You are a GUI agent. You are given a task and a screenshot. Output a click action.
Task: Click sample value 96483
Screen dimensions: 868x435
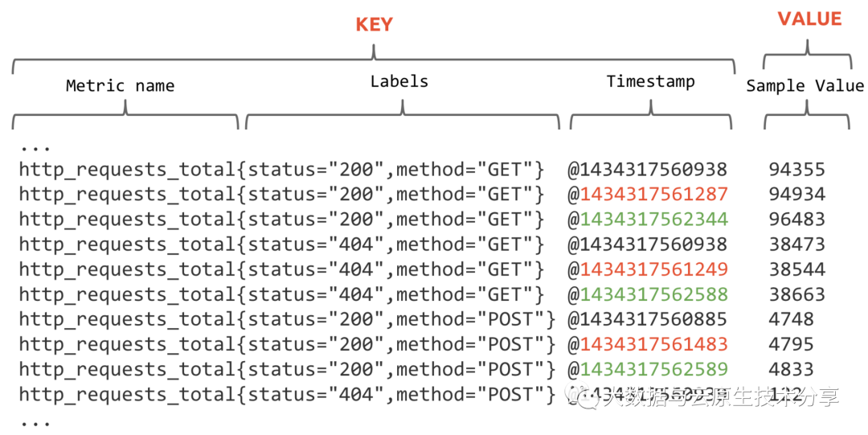point(796,219)
